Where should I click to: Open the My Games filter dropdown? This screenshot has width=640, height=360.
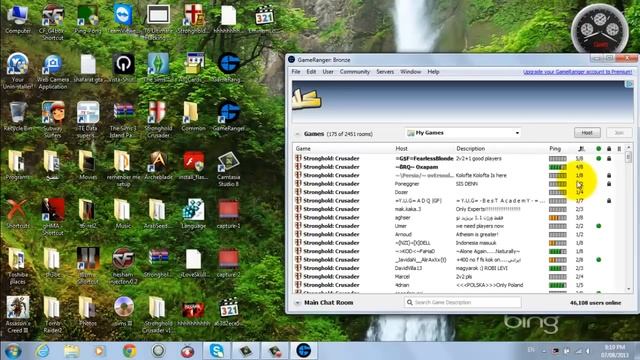(463, 133)
